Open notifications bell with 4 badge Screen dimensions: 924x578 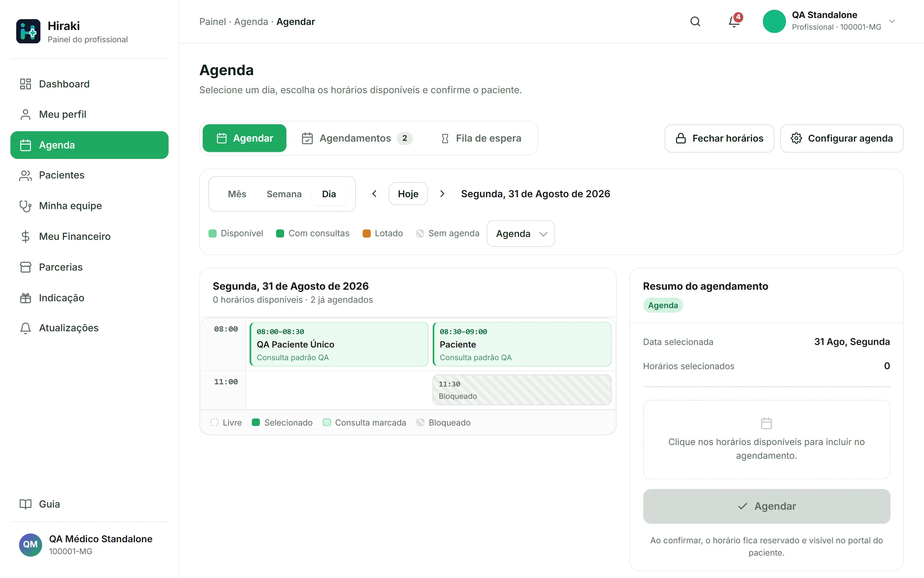(x=734, y=21)
